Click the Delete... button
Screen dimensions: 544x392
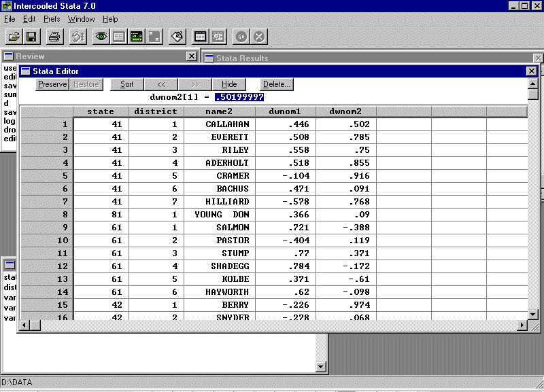pyautogui.click(x=277, y=84)
